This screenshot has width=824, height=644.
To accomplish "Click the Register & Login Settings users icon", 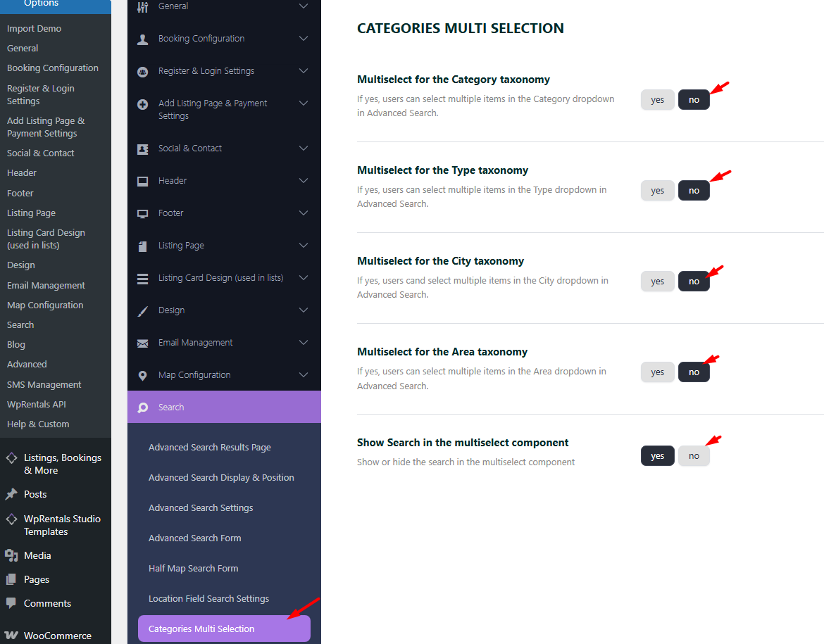I will [143, 71].
